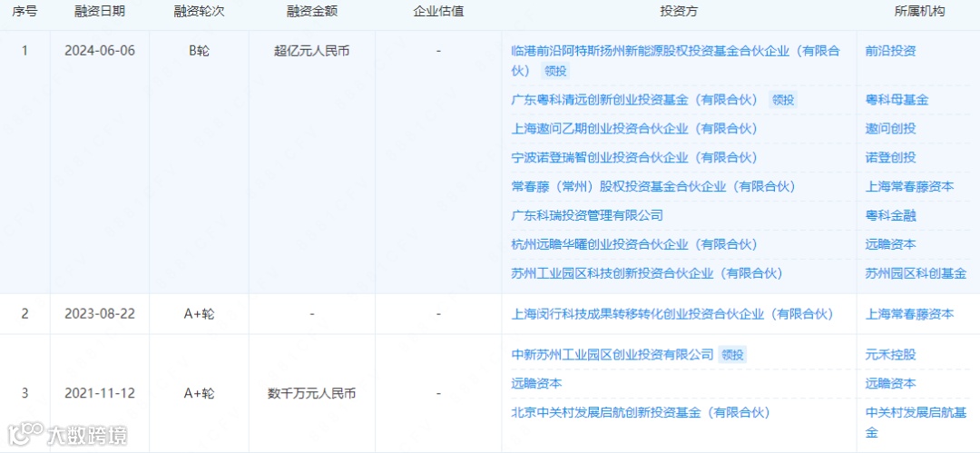The height and width of the screenshot is (453, 980).
Task: Open 常春藤（常州）股权投资基金合伙企业 link
Action: tap(652, 186)
